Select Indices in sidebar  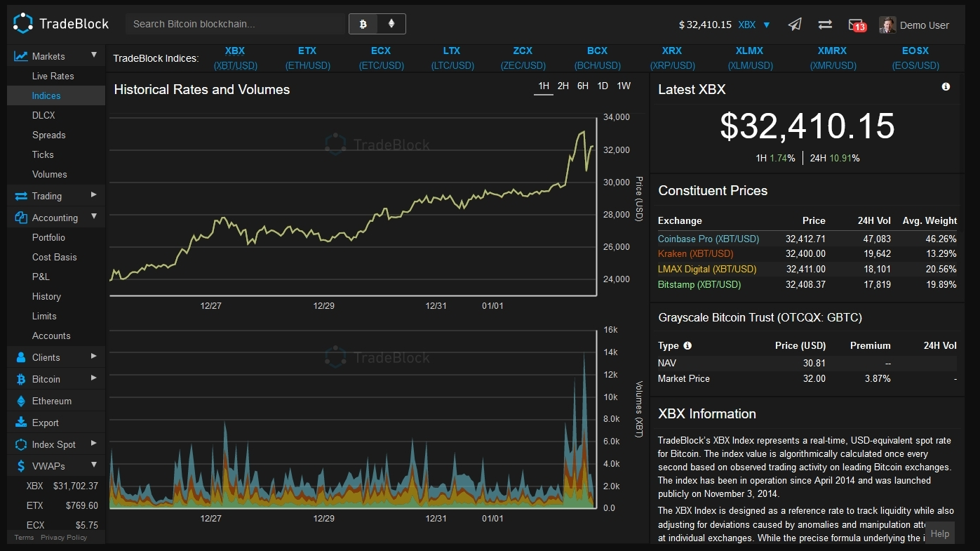46,95
